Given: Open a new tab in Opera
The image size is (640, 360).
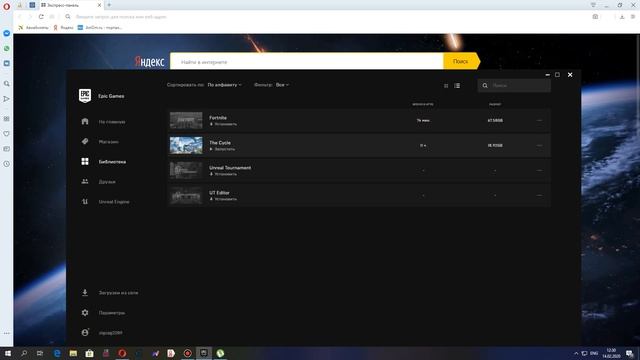Looking at the screenshot, I should pyautogui.click(x=109, y=5).
